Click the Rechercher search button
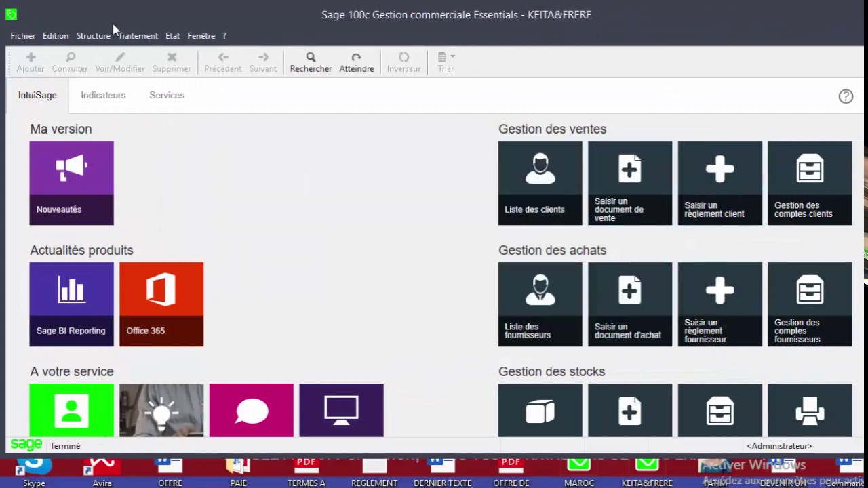This screenshot has height=488, width=868. click(311, 62)
